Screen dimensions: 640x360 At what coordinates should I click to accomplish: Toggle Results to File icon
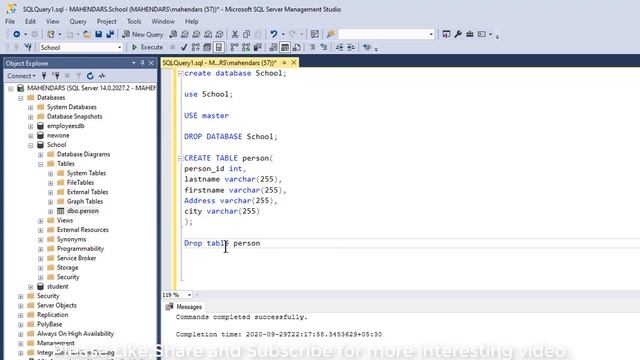point(297,47)
